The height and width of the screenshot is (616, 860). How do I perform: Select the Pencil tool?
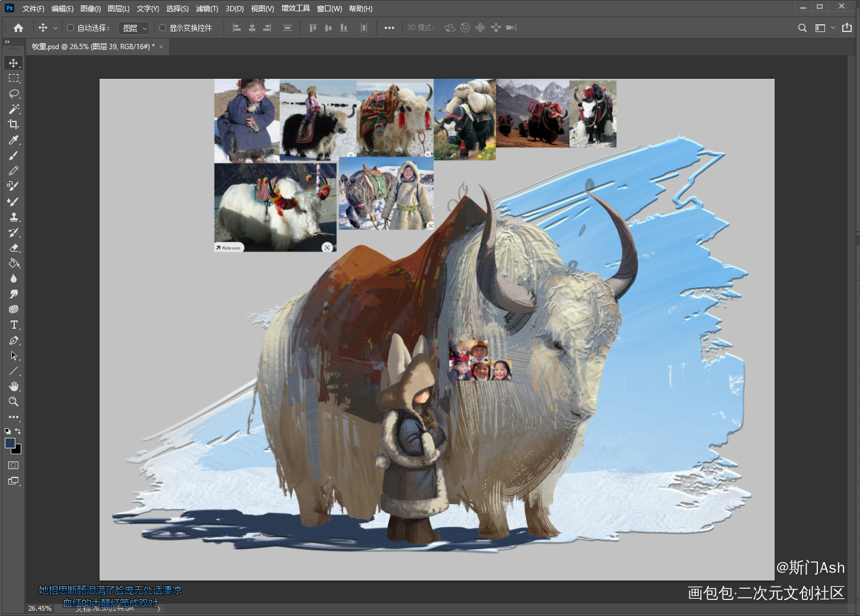pyautogui.click(x=14, y=171)
